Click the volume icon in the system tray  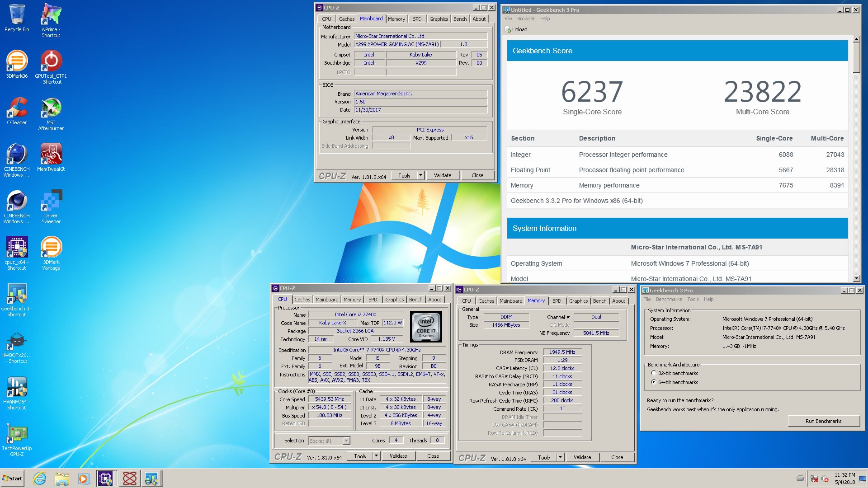[825, 479]
